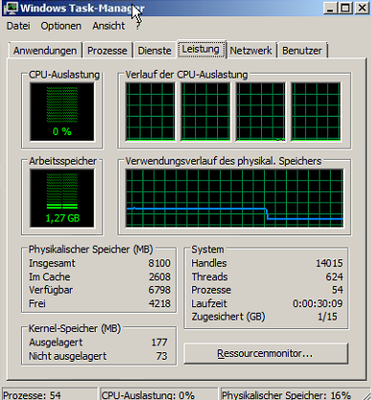Minimize the Task-Manager window
This screenshot has width=371, height=400.
point(330,8)
